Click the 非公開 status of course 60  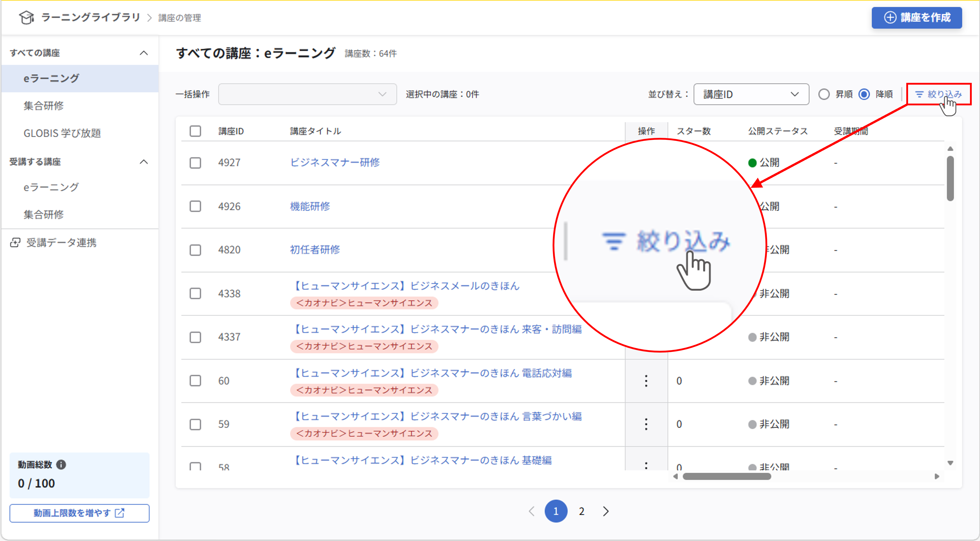coord(768,381)
